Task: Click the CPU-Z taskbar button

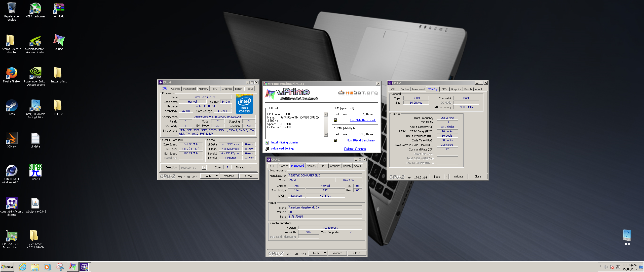Action: click(x=84, y=267)
